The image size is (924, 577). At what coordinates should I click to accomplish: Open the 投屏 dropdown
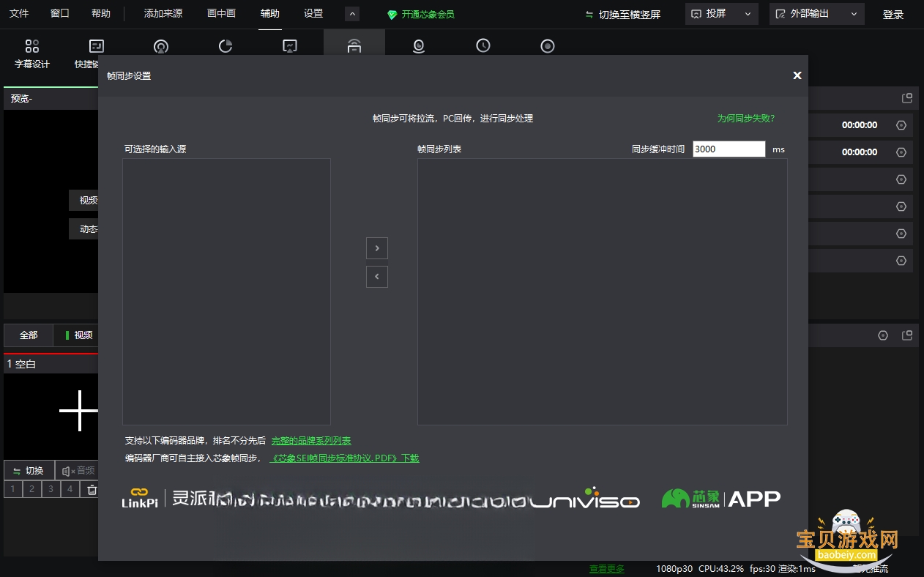point(721,13)
